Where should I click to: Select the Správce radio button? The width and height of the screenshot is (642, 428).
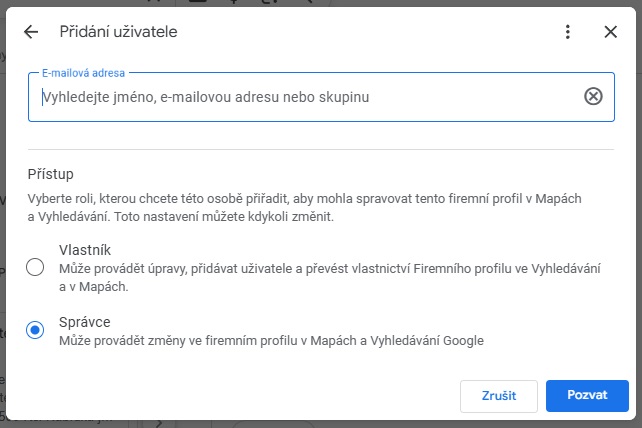tap(35, 330)
